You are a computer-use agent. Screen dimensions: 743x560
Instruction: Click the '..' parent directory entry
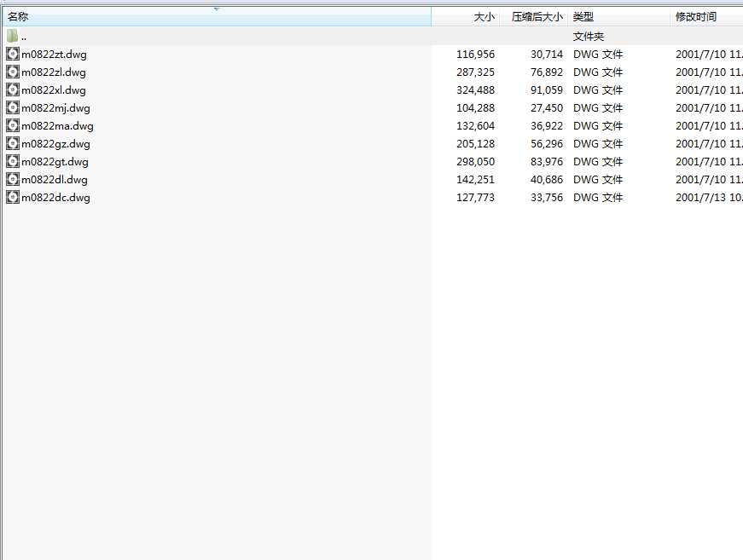click(x=24, y=37)
